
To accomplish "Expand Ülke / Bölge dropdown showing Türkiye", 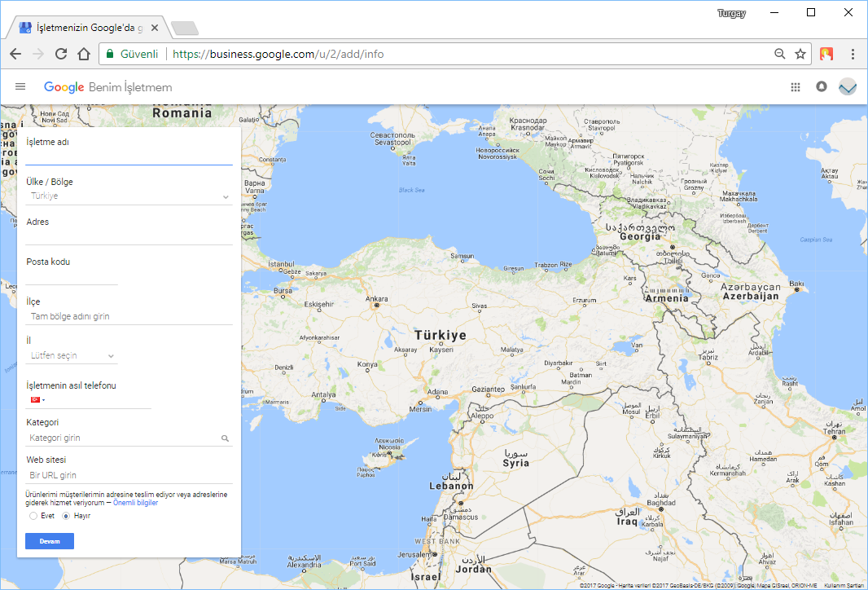I will [129, 196].
